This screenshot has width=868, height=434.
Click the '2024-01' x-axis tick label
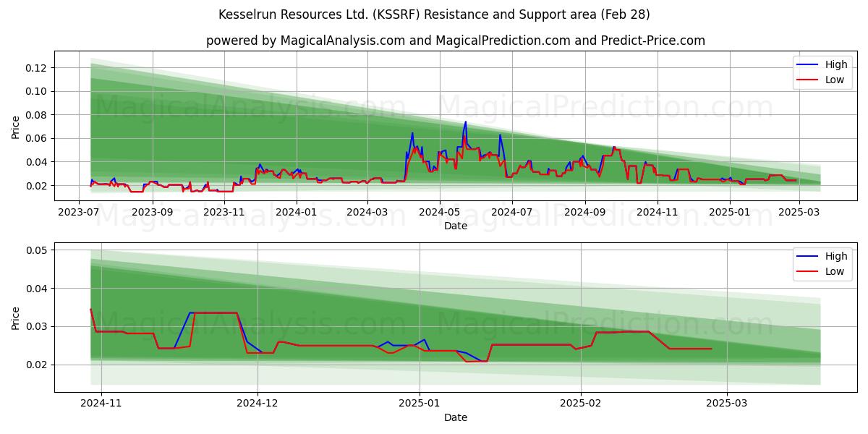pyautogui.click(x=297, y=212)
